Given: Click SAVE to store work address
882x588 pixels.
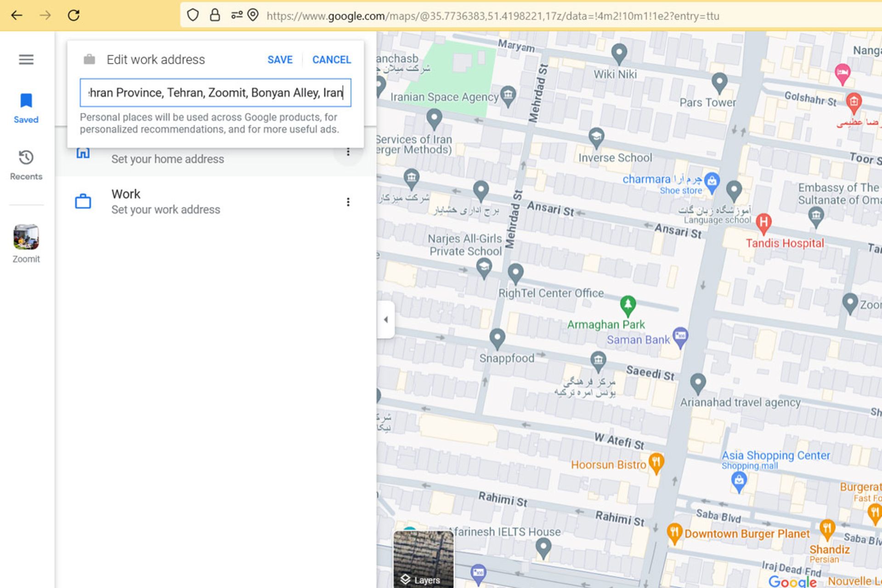Looking at the screenshot, I should 280,60.
